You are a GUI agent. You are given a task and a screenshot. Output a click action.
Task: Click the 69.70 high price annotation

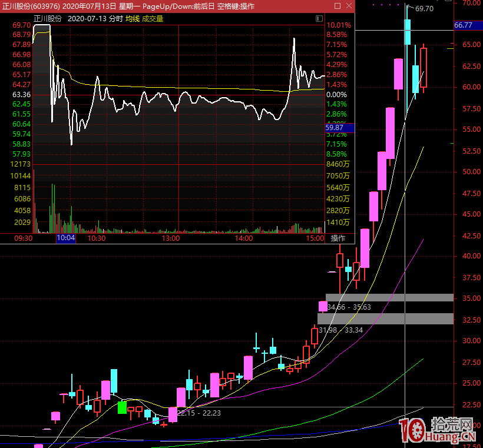pyautogui.click(x=424, y=9)
